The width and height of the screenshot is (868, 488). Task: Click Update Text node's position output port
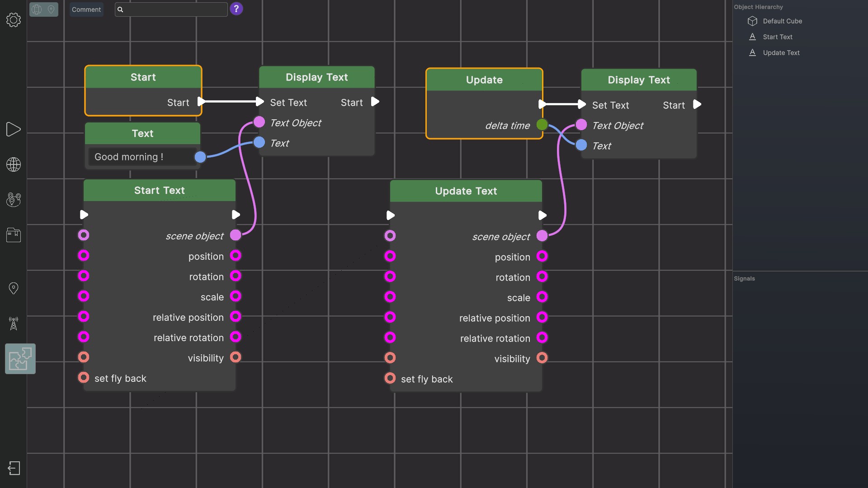(x=542, y=256)
